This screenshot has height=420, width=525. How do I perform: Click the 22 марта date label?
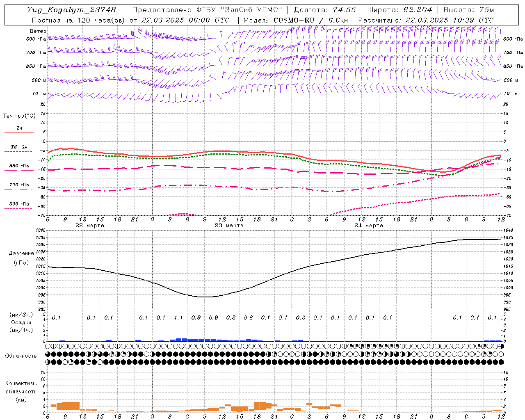tap(90, 226)
